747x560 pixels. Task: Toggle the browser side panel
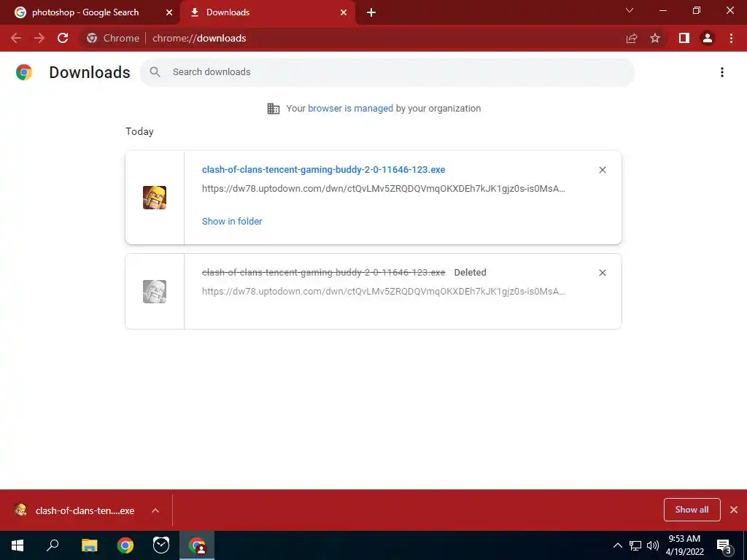pyautogui.click(x=684, y=38)
